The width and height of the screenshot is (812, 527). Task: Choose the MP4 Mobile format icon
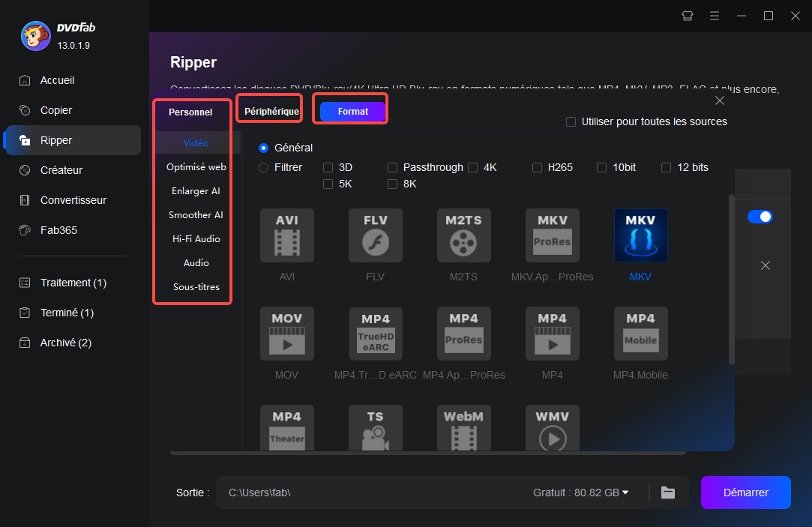[x=640, y=334]
